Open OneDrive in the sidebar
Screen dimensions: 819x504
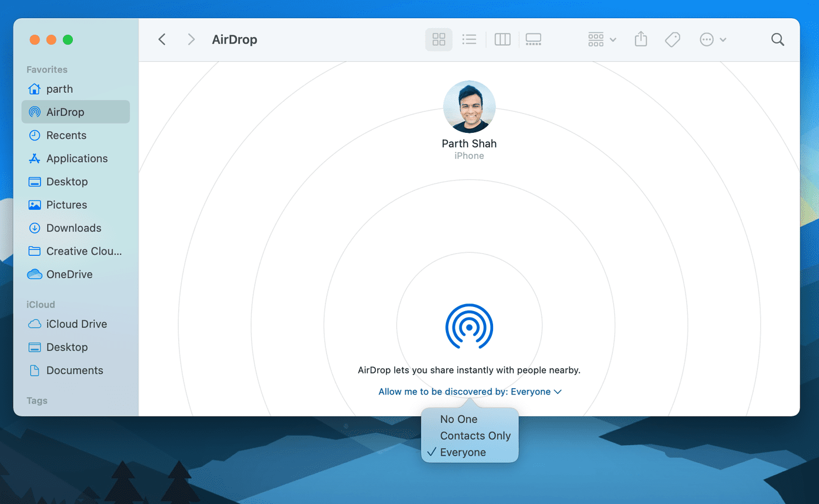click(76, 274)
